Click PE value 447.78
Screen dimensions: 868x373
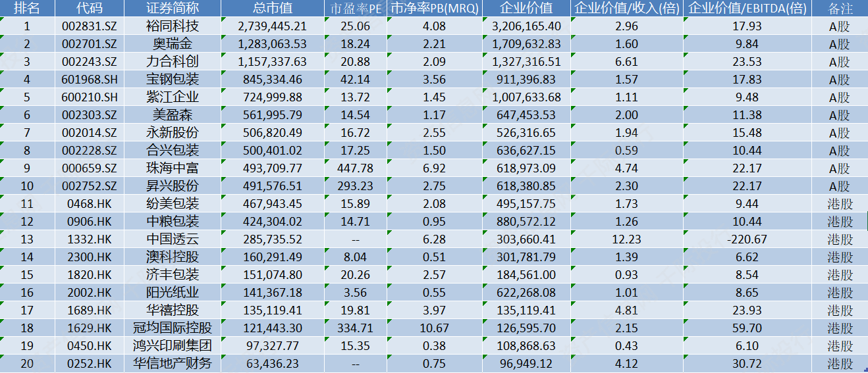[x=356, y=168]
